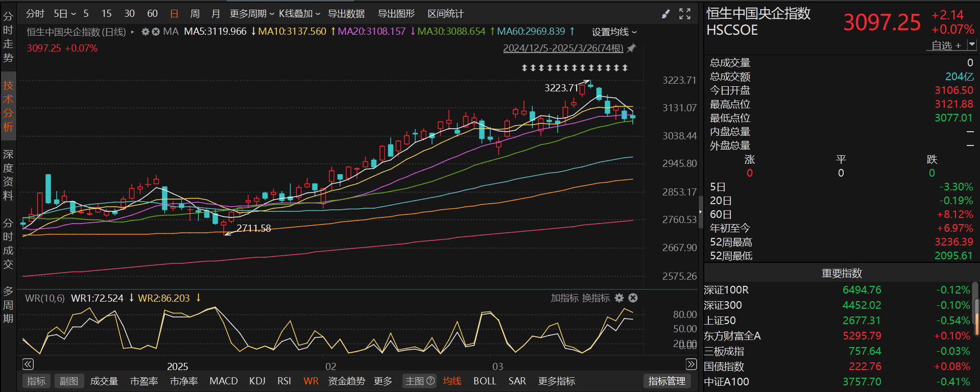The width and height of the screenshot is (980, 392).
Task: Open MA settings gear icon
Action: click(x=145, y=32)
